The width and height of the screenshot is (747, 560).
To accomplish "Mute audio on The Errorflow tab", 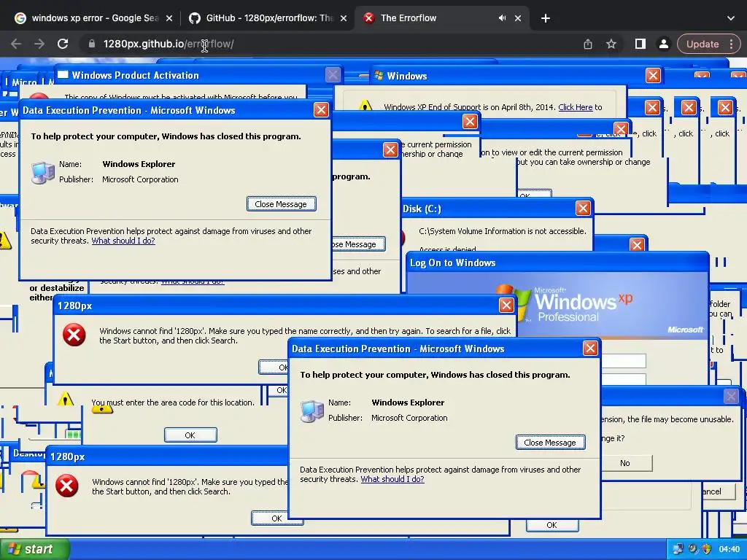I will pyautogui.click(x=502, y=18).
